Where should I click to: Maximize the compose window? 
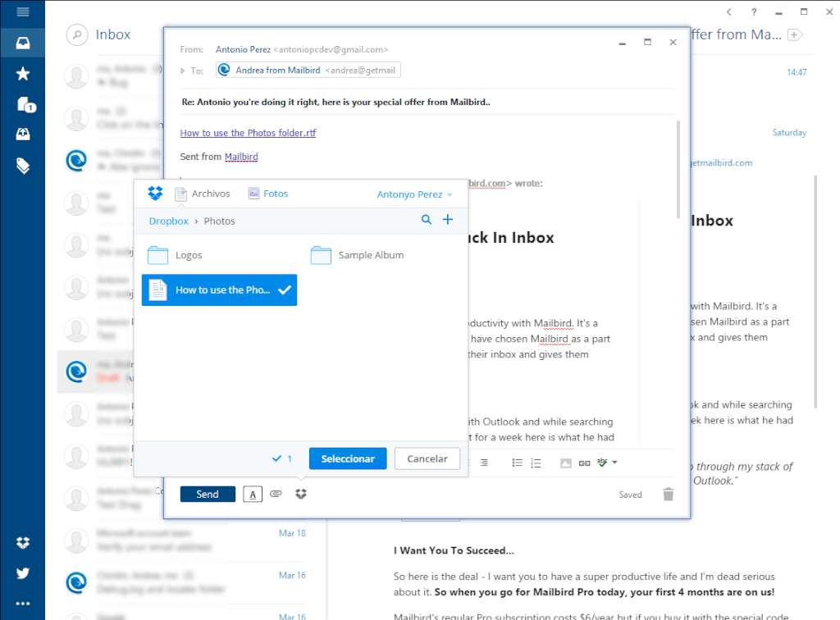point(647,43)
